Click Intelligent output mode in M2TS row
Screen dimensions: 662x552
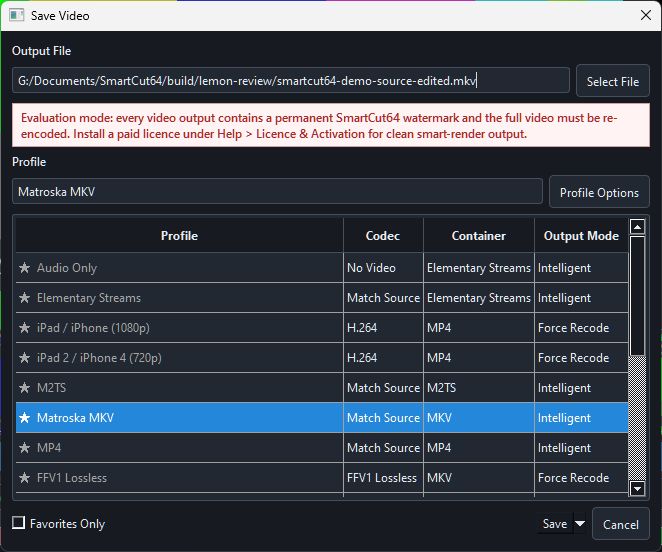click(x=581, y=388)
